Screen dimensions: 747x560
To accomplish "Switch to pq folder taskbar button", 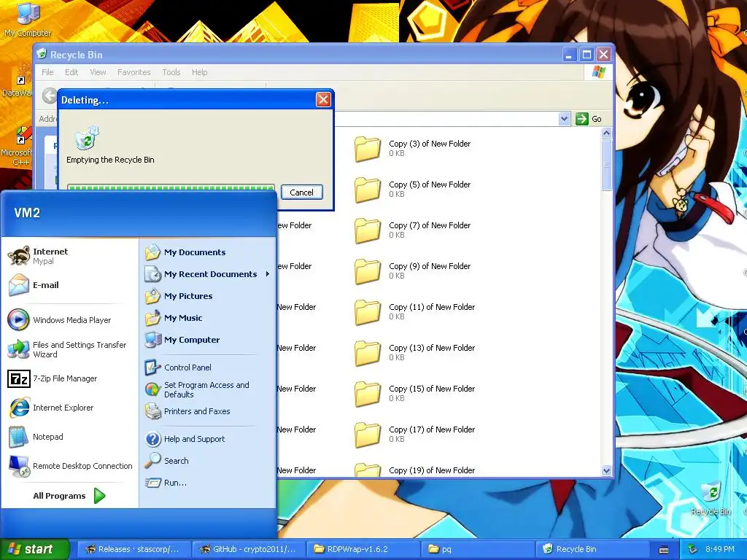I will coord(477,549).
